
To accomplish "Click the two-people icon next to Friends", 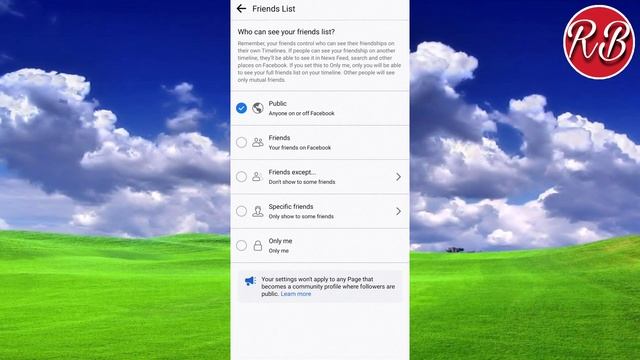I will pos(258,142).
